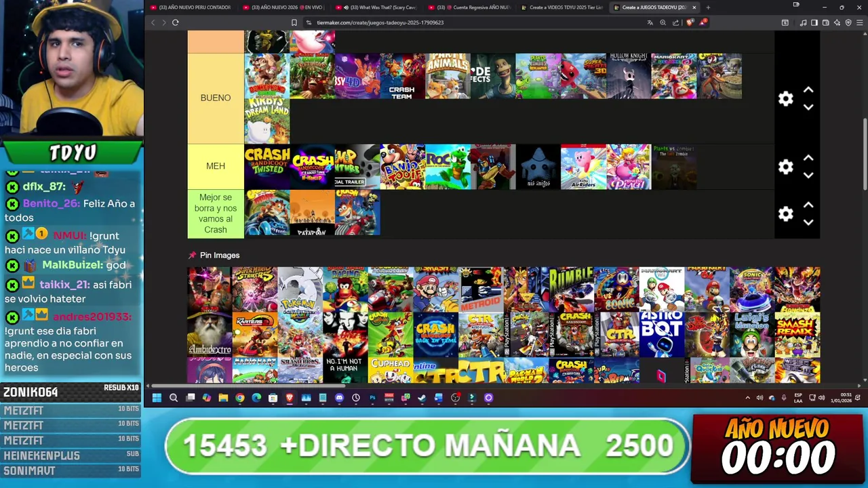Open a new browser tab
This screenshot has height=488, width=868.
(708, 7)
